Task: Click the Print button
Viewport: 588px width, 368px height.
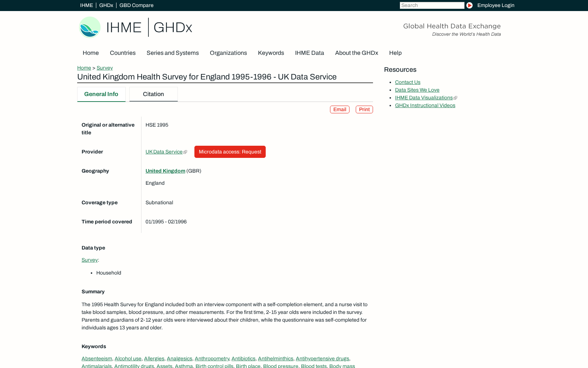Action: click(364, 109)
